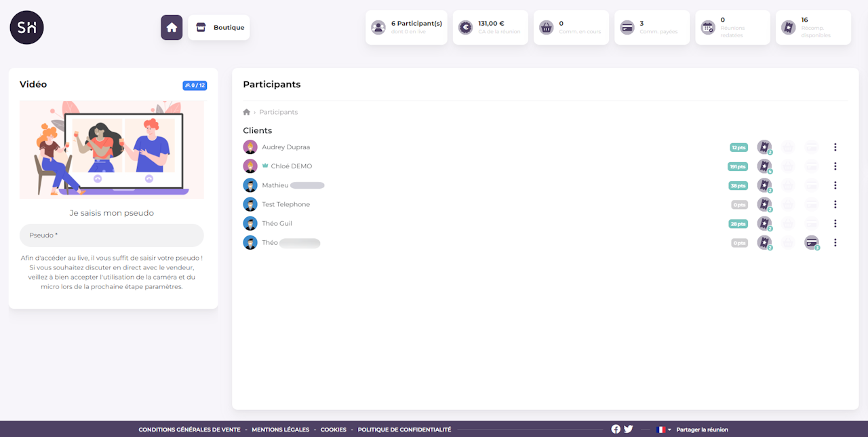Open three-dot menu for Audrey Dupraa
The image size is (868, 437).
tap(835, 147)
